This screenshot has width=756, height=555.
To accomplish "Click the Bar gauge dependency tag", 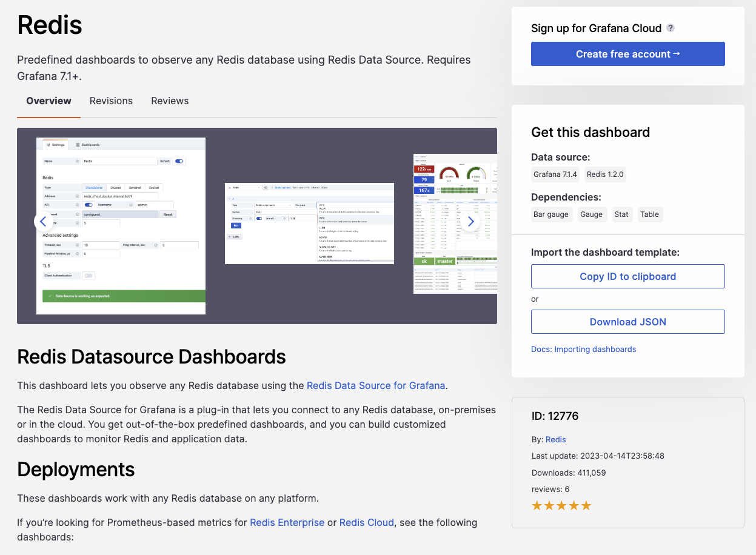I will pyautogui.click(x=551, y=214).
